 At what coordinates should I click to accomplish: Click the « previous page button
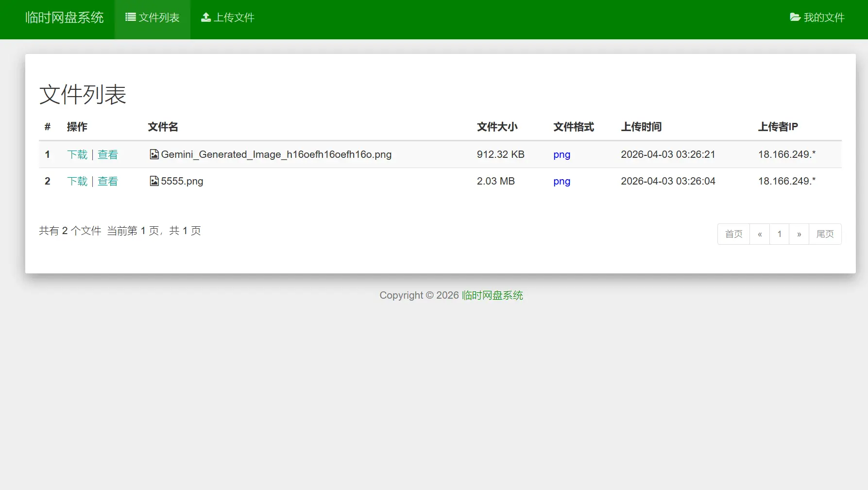click(760, 234)
